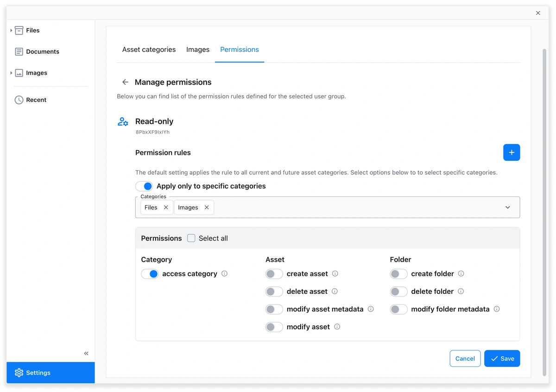Image resolution: width=556 pixels, height=392 pixels.
Task: Click the Cancel button
Action: (x=465, y=359)
